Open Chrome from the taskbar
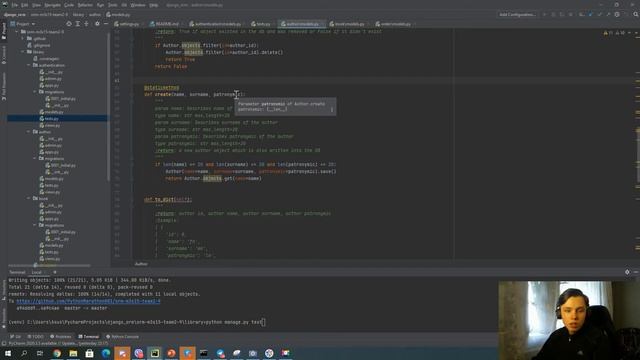 57,353
